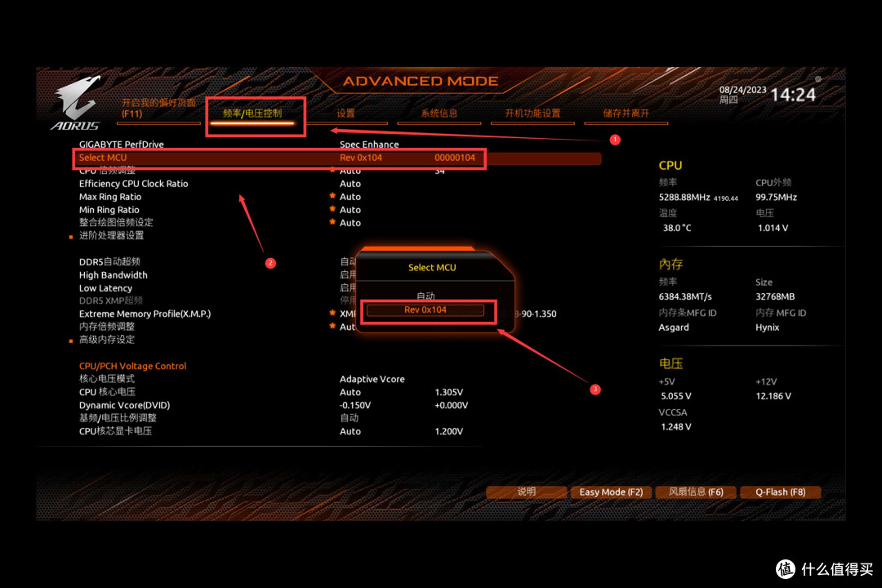This screenshot has height=588, width=882.
Task: Click the VCCSA 1.248 V reading
Action: coord(676,427)
